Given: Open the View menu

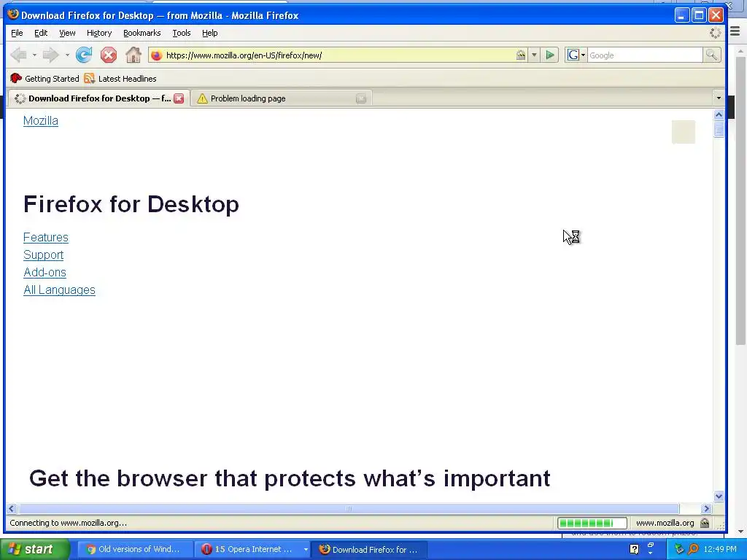Looking at the screenshot, I should tap(67, 33).
